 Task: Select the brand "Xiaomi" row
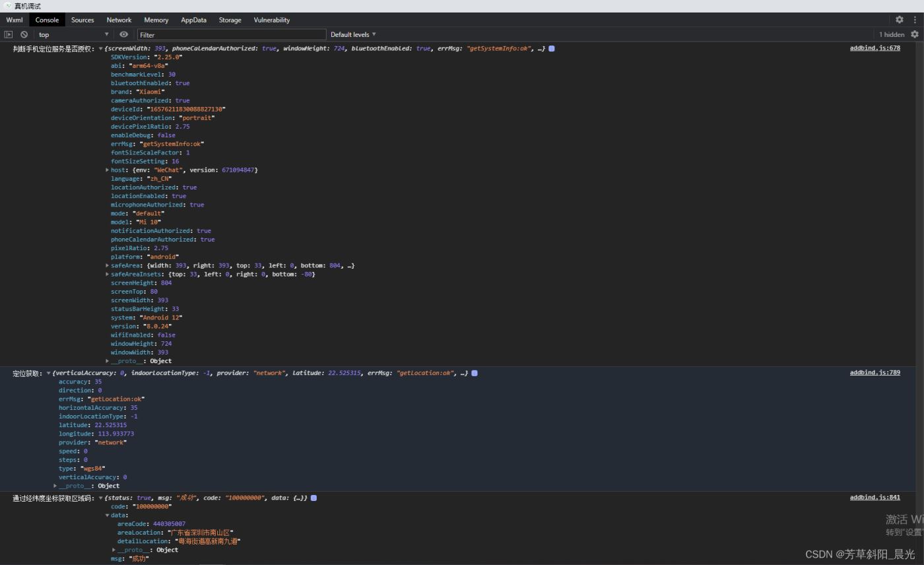coord(138,92)
